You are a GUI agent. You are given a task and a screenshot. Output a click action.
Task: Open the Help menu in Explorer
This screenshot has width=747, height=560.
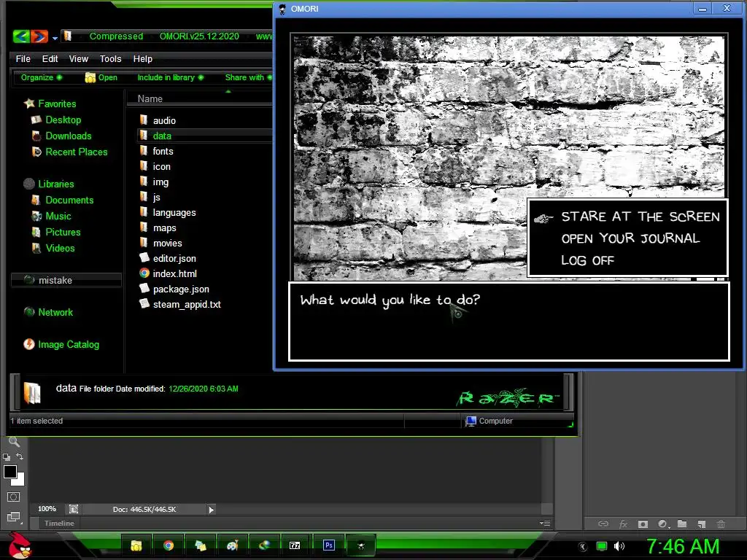click(143, 58)
